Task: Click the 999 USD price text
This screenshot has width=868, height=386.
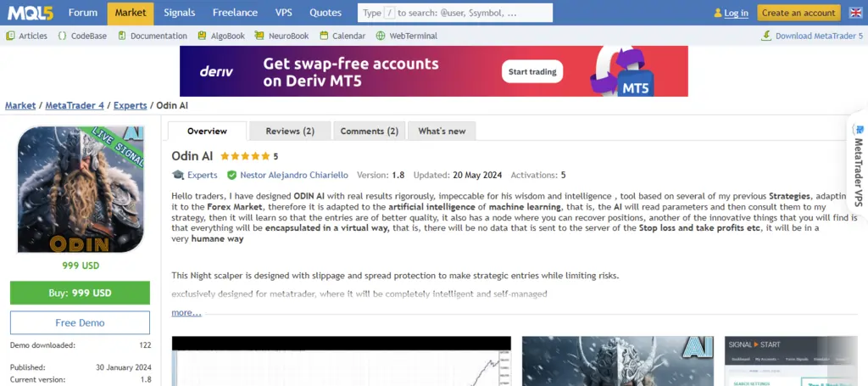Action: 81,266
